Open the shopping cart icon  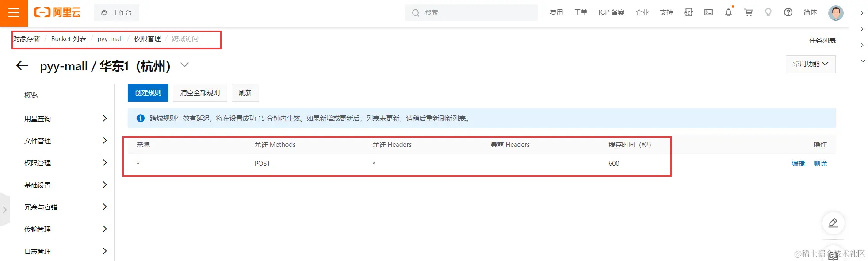[x=748, y=12]
